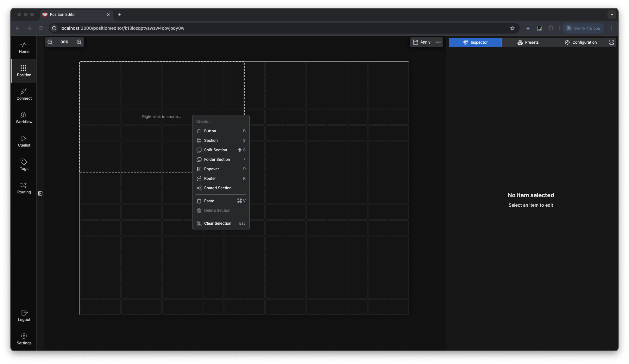Toggle the panel layout icon beside Configuration

click(612, 42)
